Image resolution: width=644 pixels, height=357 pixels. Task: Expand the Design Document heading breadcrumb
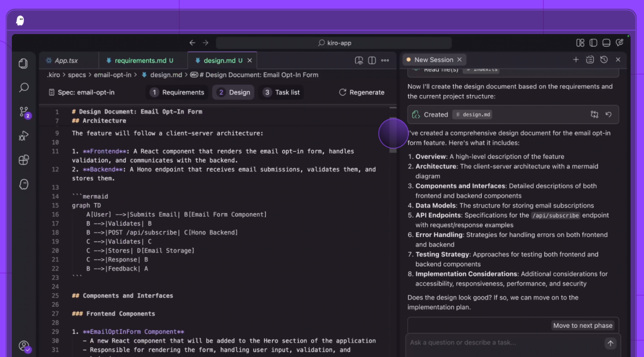[254, 75]
